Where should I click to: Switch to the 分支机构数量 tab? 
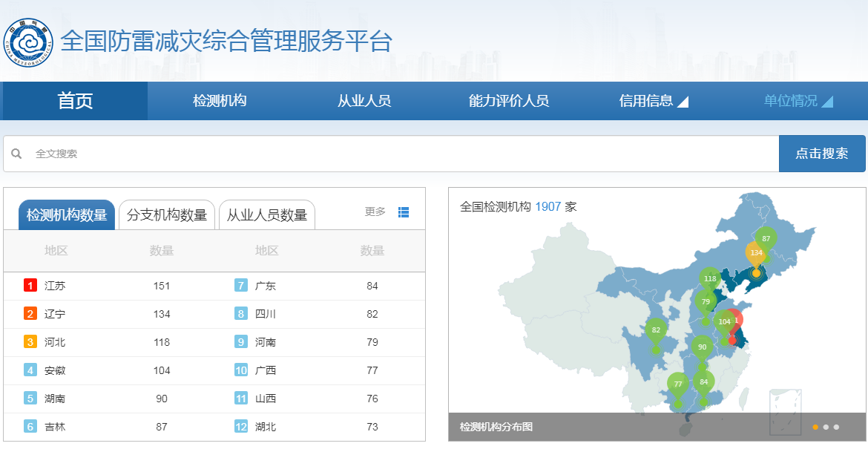tap(167, 214)
